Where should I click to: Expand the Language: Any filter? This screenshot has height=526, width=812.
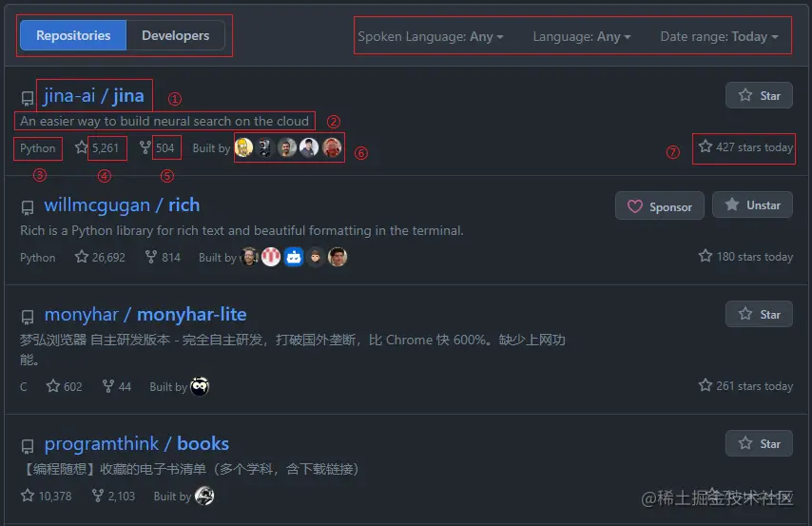582,36
